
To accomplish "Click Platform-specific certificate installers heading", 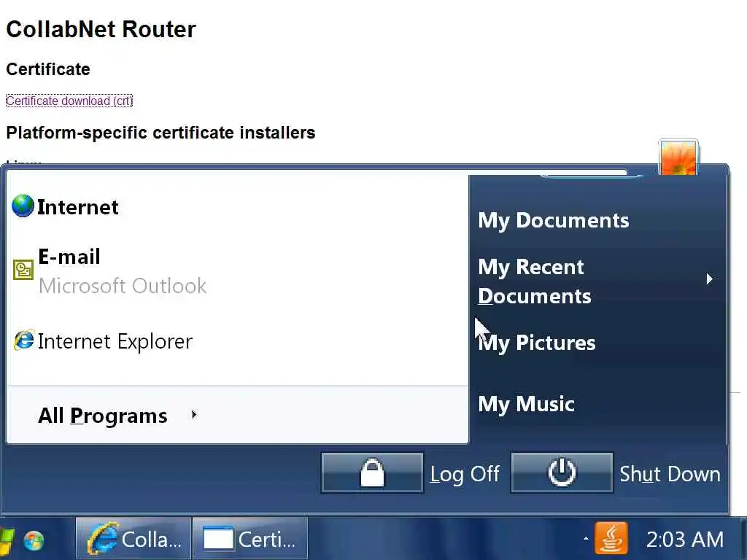I will [160, 133].
